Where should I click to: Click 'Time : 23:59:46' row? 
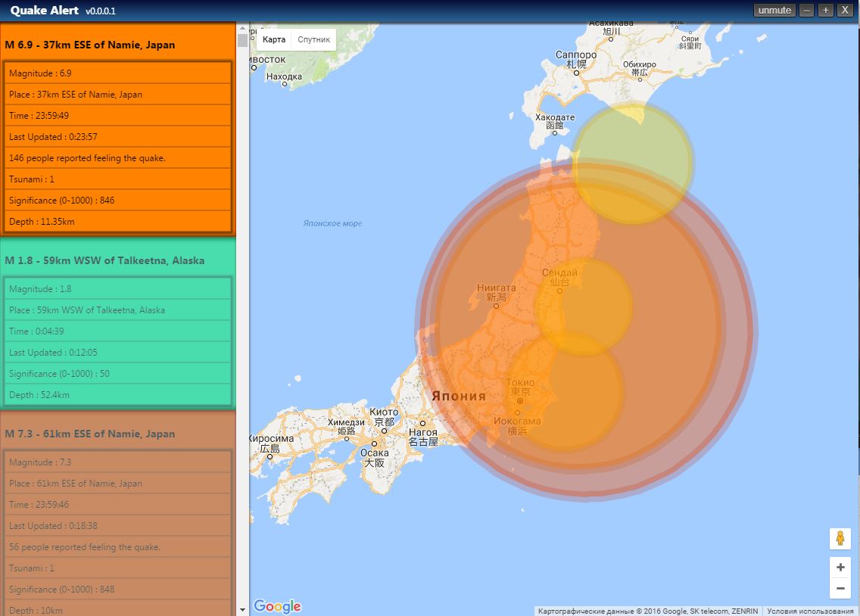point(117,505)
